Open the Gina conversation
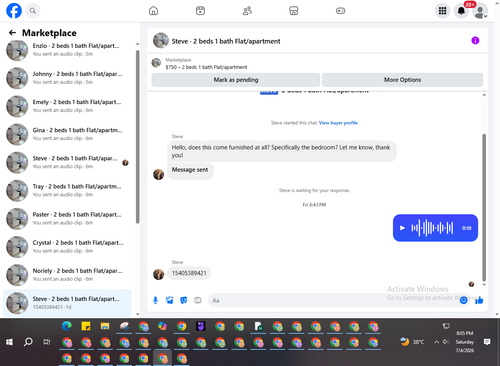The width and height of the screenshot is (500, 366). click(68, 134)
